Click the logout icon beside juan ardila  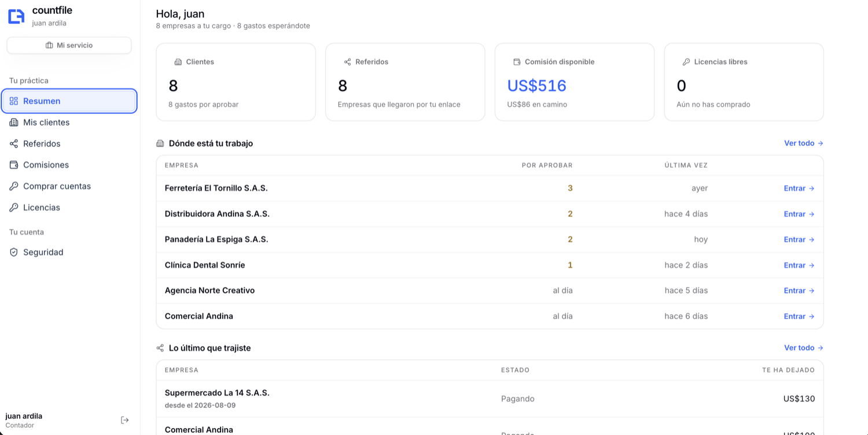124,420
